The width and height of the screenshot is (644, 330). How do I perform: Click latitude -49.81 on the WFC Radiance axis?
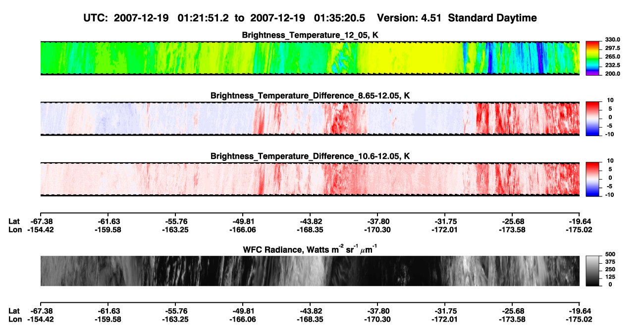pos(243,311)
